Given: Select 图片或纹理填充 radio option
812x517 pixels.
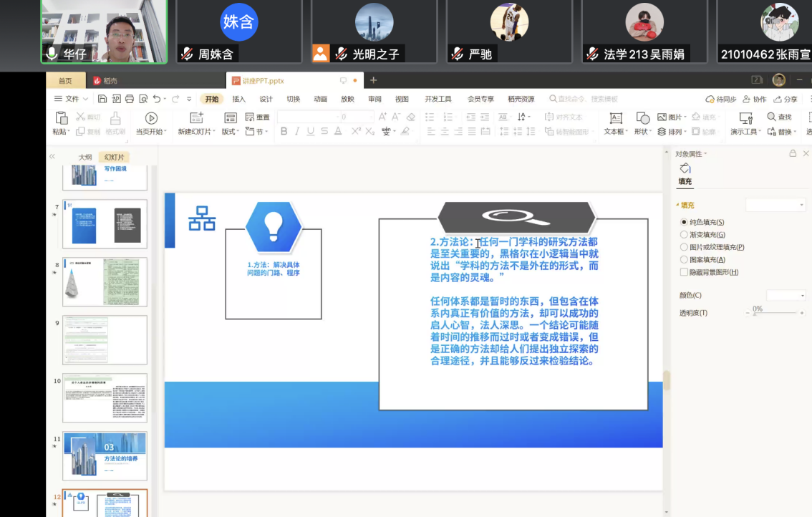Looking at the screenshot, I should pos(684,247).
